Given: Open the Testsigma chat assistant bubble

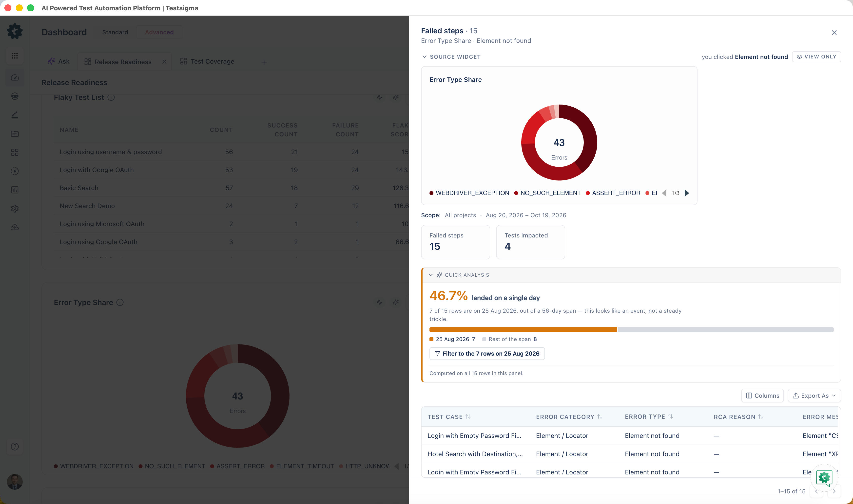Looking at the screenshot, I should tap(824, 478).
